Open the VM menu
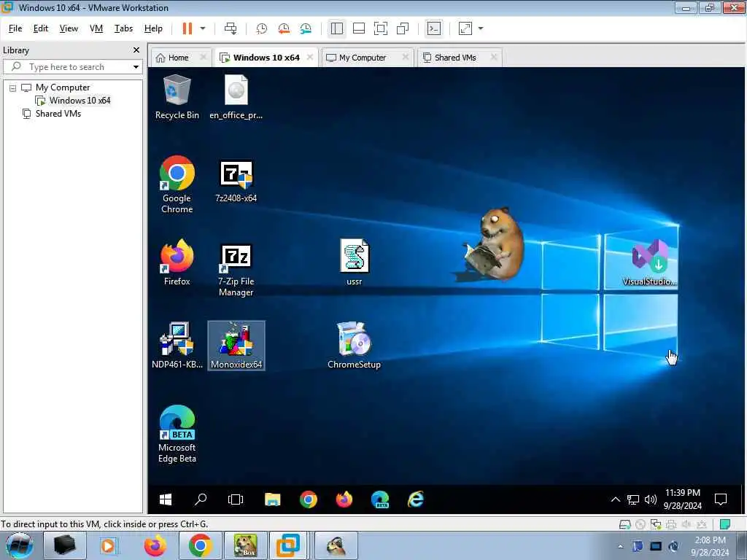The height and width of the screenshot is (560, 747). (x=96, y=28)
